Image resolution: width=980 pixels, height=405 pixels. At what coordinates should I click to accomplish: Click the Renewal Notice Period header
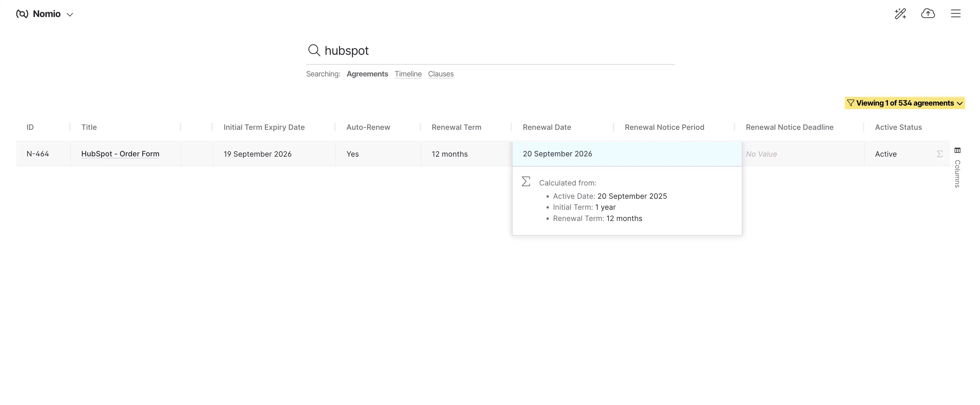(x=664, y=127)
